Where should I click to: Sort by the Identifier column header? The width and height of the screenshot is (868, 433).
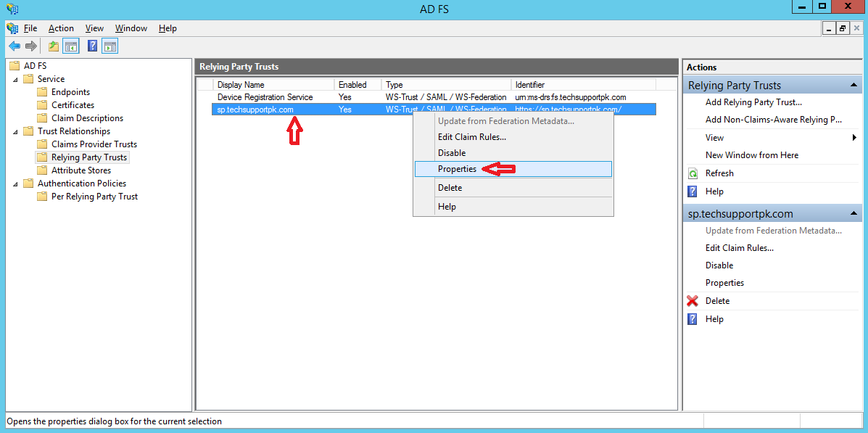click(584, 85)
